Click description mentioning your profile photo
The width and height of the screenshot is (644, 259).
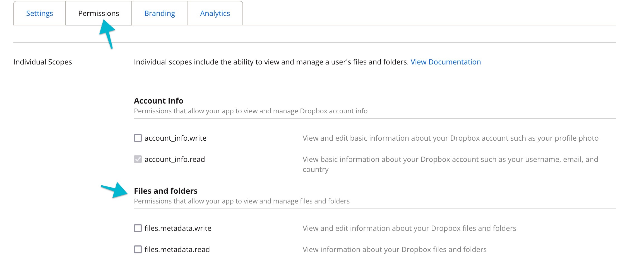(451, 138)
